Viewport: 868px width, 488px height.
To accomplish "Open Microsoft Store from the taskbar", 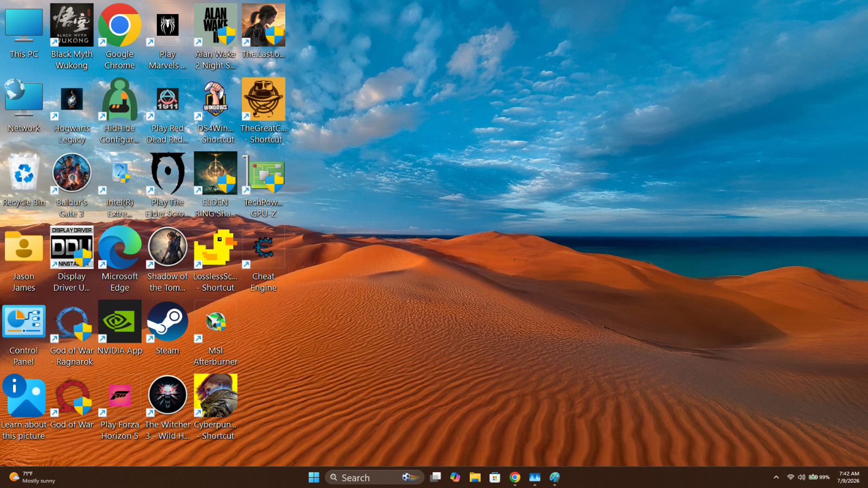I will (495, 477).
